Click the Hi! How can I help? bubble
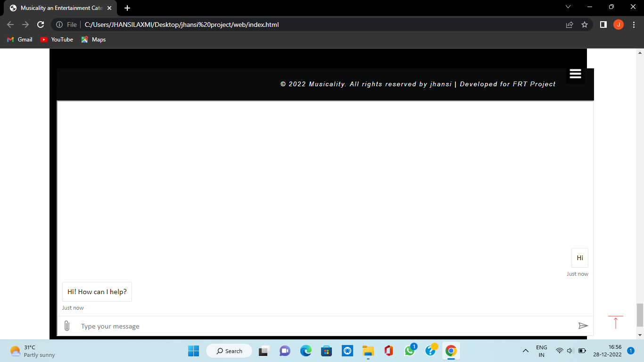644x362 pixels. point(97,291)
